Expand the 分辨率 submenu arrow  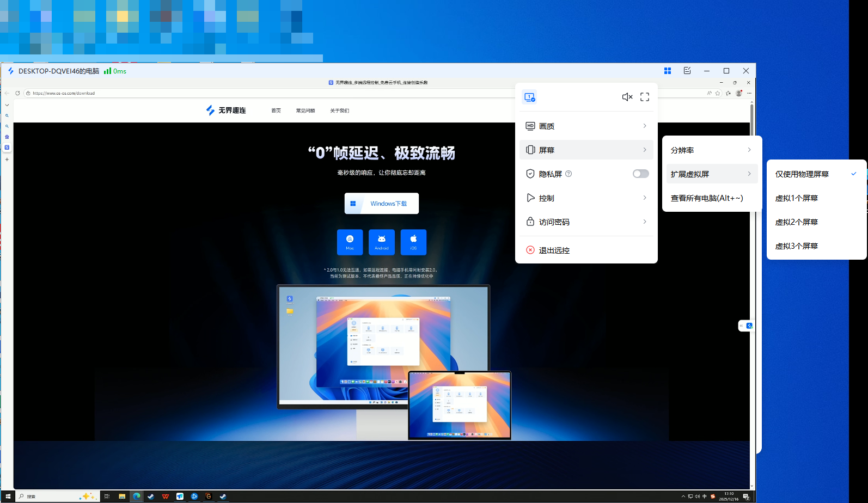coord(749,150)
